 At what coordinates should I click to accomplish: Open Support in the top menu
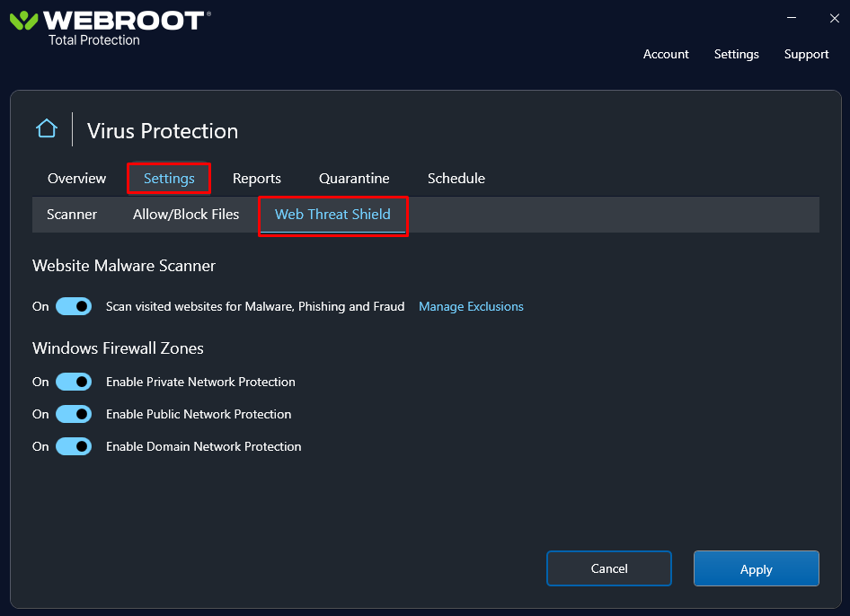click(x=806, y=54)
